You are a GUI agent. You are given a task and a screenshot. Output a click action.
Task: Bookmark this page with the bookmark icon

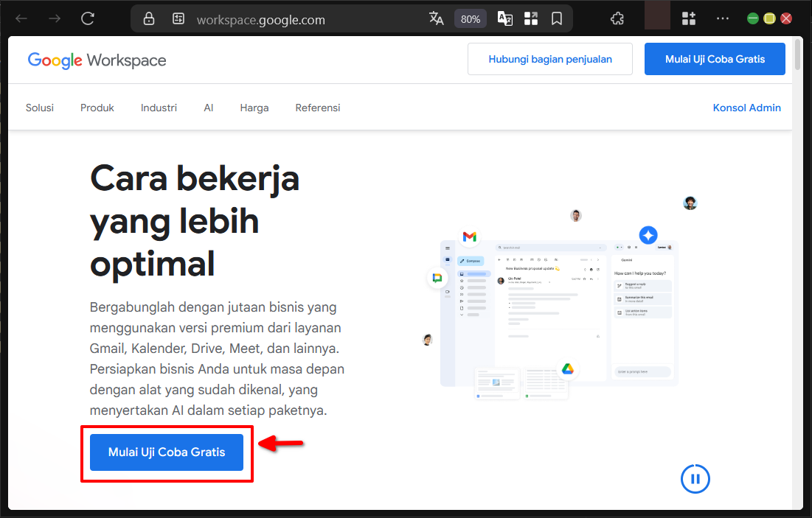(557, 19)
